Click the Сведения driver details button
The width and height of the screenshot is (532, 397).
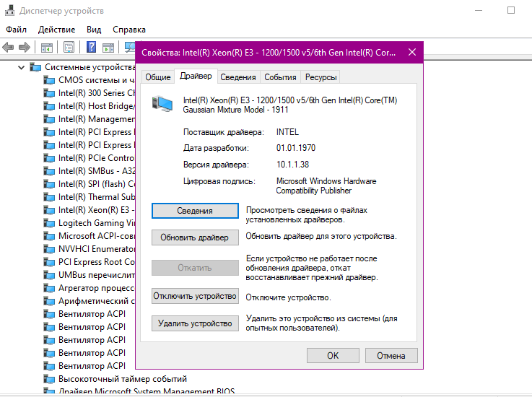tap(195, 211)
